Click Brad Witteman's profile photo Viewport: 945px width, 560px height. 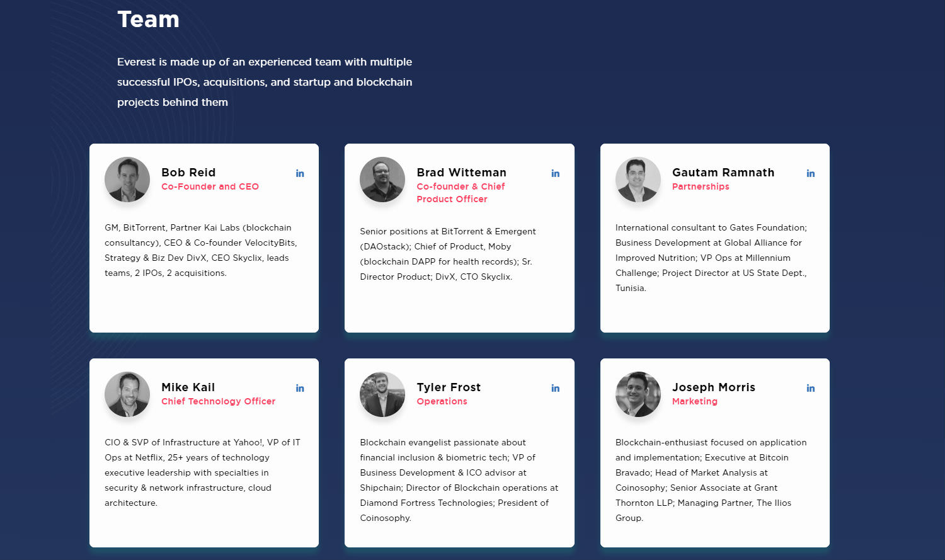[x=382, y=180]
